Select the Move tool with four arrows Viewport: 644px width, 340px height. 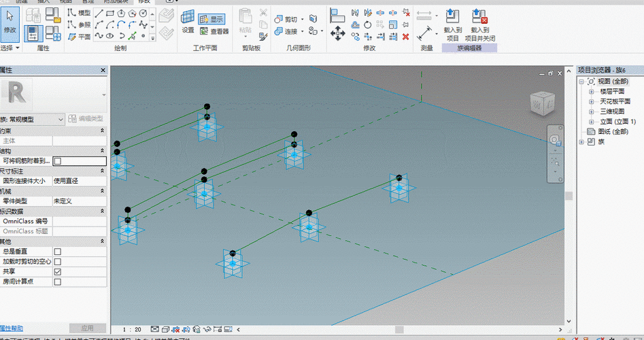(x=337, y=33)
